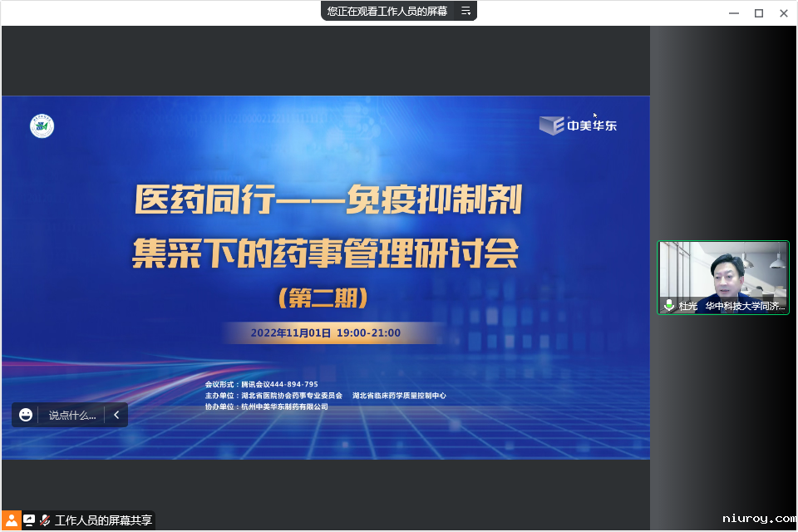The image size is (798, 532).
Task: Click the green microphone icon on video tile
Action: point(669,306)
